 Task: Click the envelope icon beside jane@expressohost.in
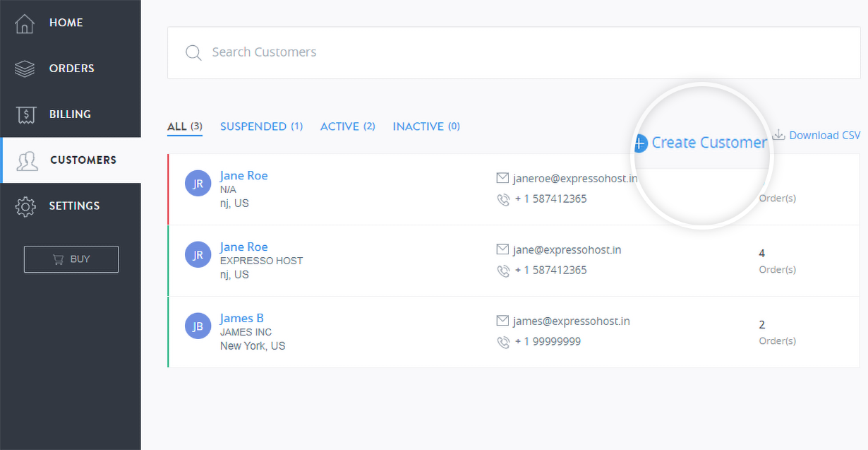point(502,249)
